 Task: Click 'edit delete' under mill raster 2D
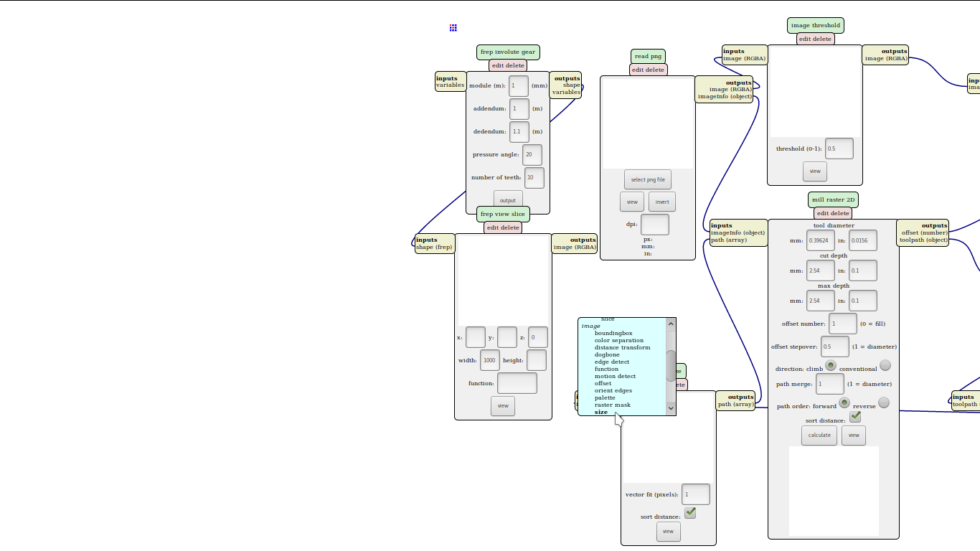pyautogui.click(x=833, y=213)
